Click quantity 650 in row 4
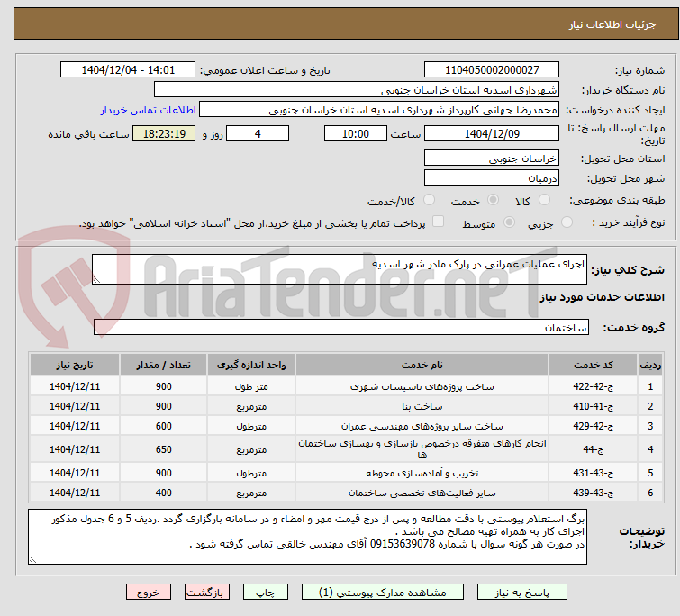Image resolution: width=680 pixels, height=616 pixels. pos(164,449)
